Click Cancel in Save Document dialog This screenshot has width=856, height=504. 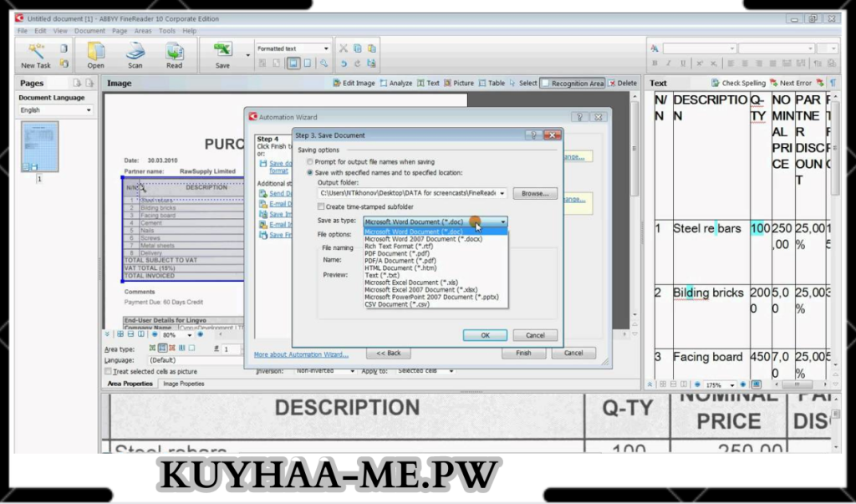tap(535, 335)
